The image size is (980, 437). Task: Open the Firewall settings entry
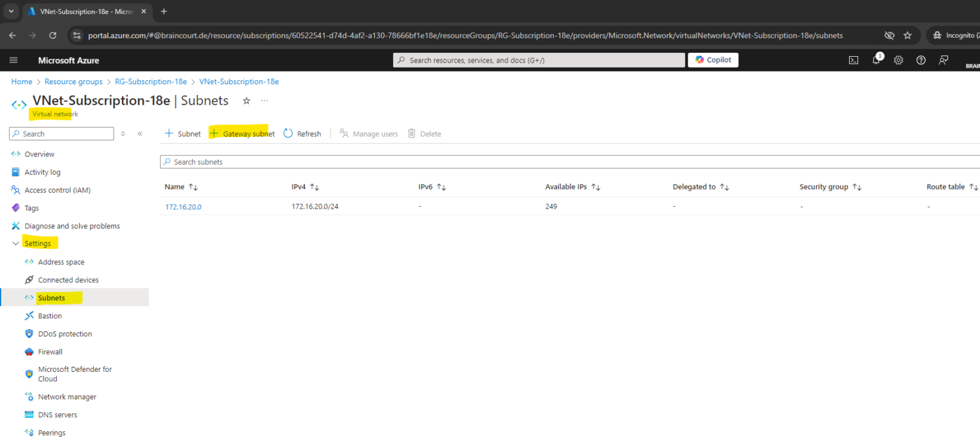(50, 352)
